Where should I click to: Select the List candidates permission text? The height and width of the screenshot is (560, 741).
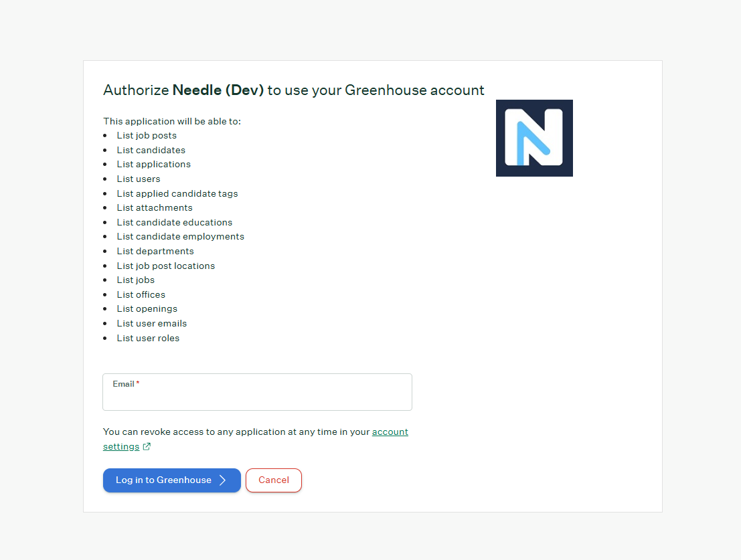[151, 151]
